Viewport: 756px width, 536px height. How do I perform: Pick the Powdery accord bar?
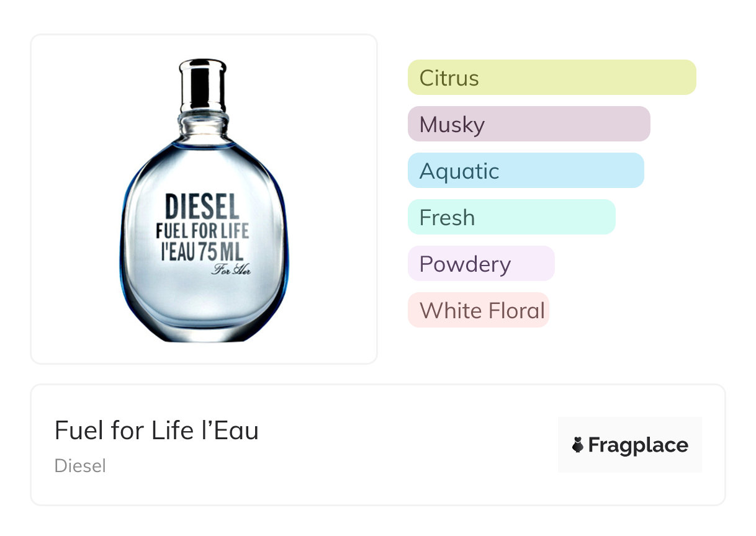point(481,264)
